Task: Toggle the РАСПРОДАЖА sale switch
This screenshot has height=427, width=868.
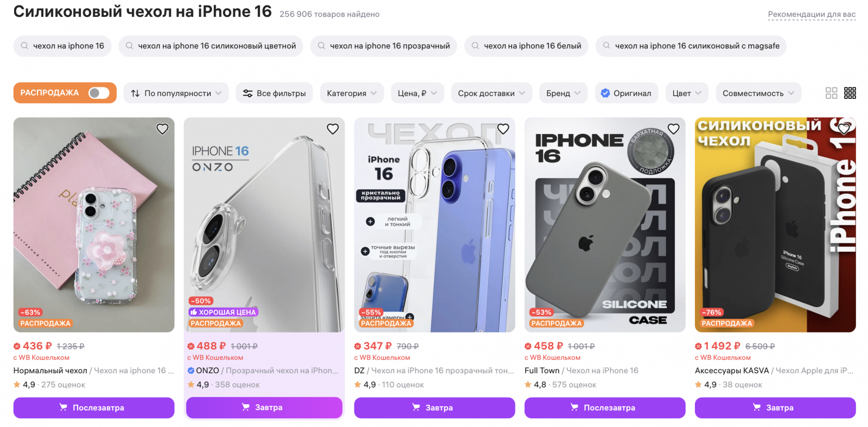Action: click(99, 93)
